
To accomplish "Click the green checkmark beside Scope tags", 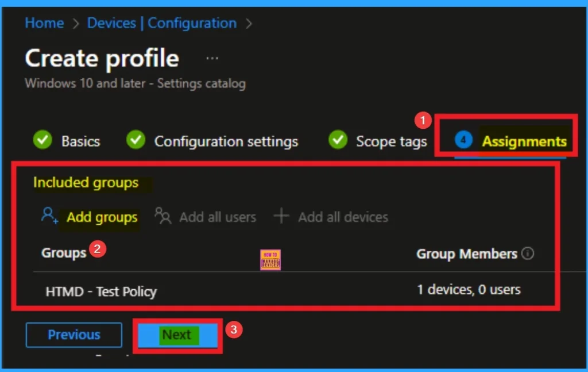I will (338, 140).
